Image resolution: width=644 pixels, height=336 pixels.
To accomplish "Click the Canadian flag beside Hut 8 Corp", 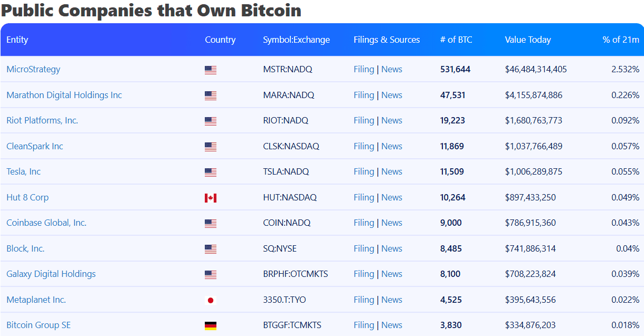I will [x=211, y=197].
